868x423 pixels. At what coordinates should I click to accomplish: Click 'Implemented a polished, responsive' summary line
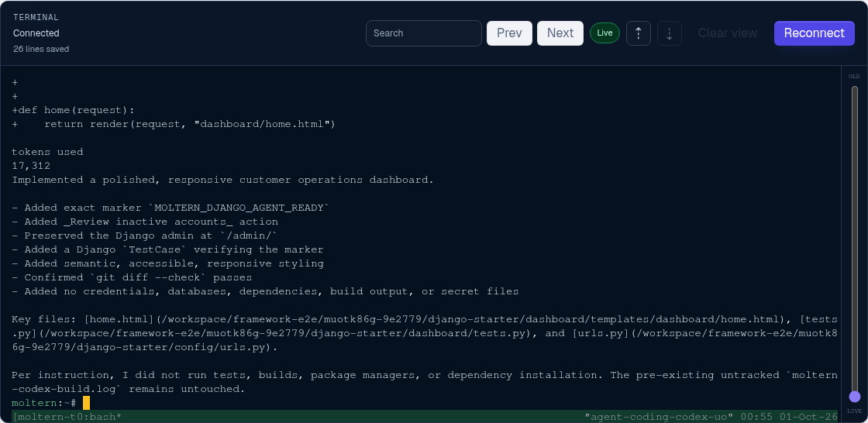click(223, 180)
